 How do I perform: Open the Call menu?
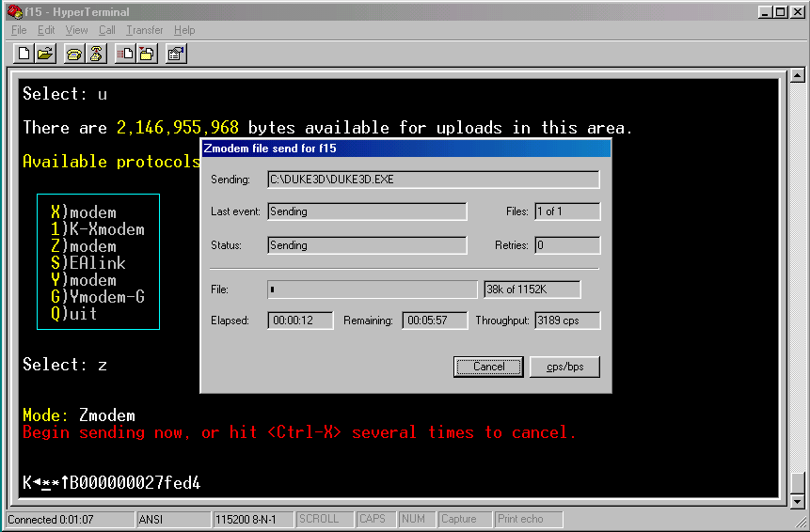tap(107, 30)
